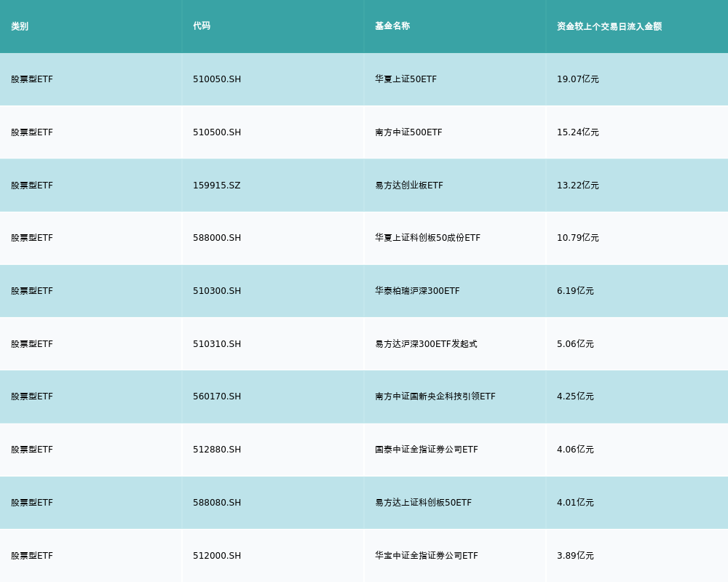Select code cell 510500.SH

tap(217, 132)
